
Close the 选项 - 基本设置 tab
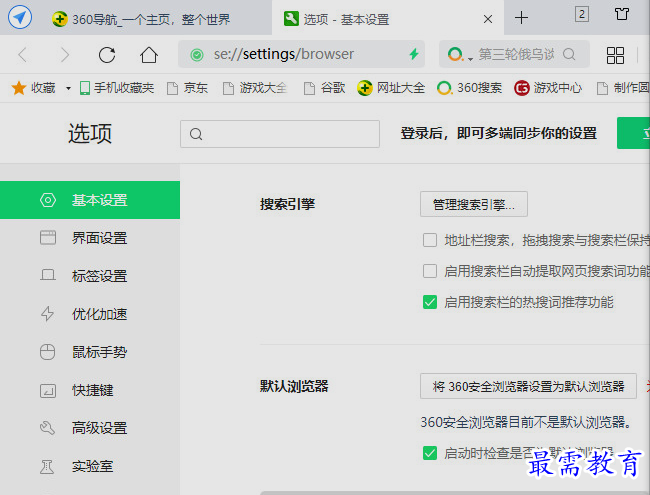(x=488, y=19)
